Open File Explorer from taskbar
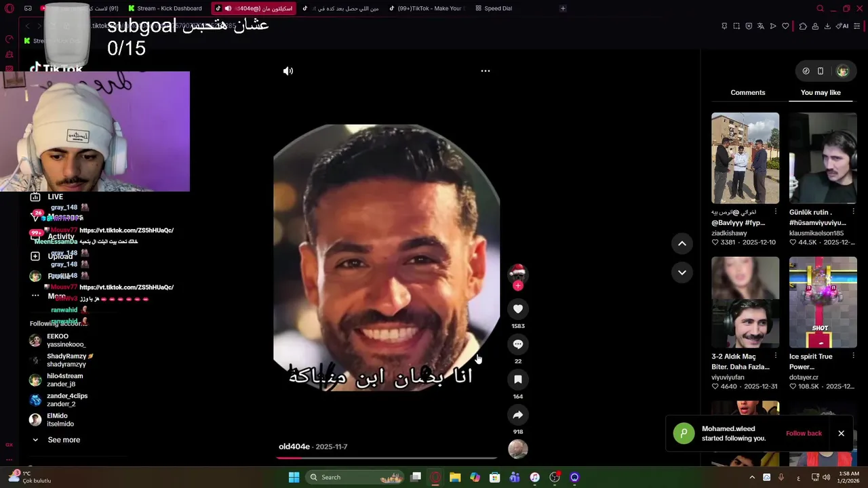The height and width of the screenshot is (488, 868). [455, 477]
